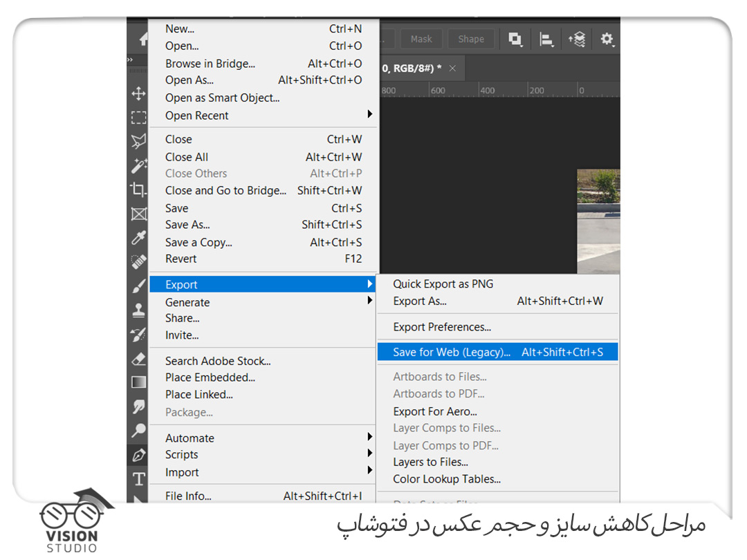The width and height of the screenshot is (747, 560).
Task: Open the Export submenu
Action: point(264,284)
